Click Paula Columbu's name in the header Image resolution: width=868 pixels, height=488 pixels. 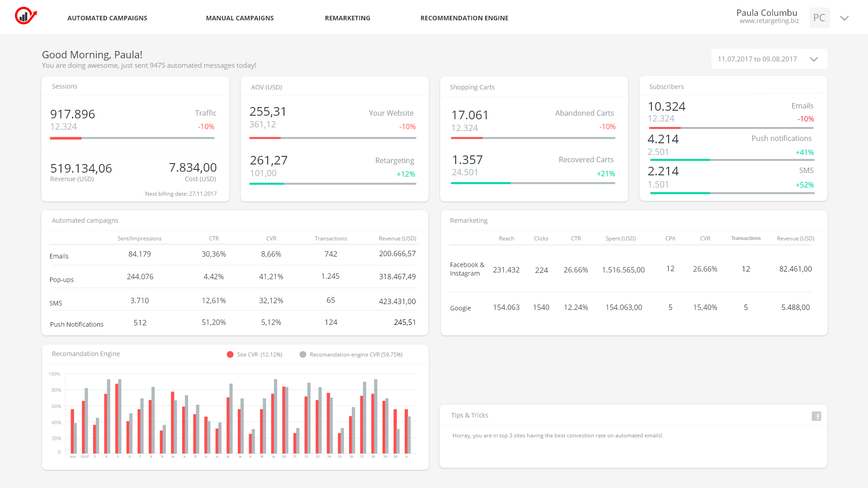767,12
